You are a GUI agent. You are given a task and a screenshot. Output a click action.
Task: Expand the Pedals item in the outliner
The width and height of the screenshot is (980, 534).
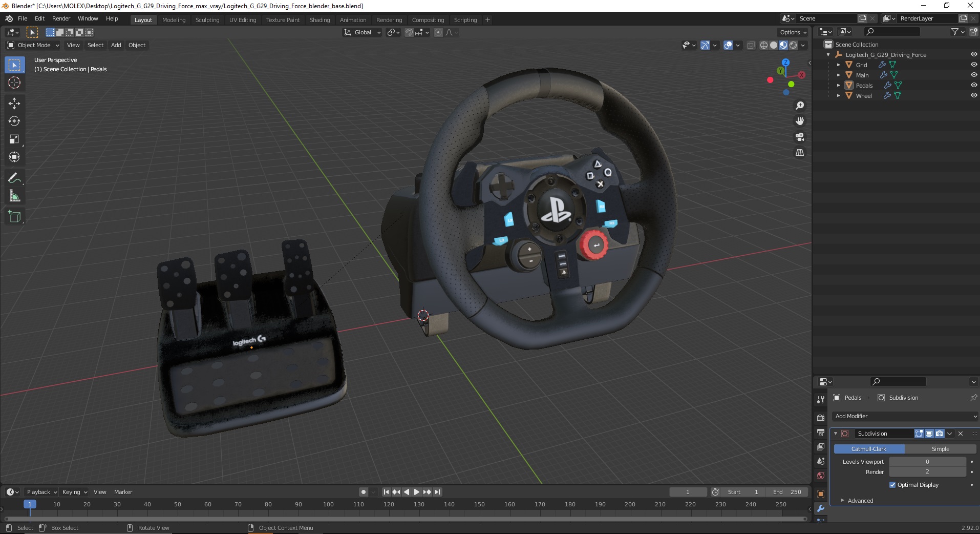(838, 86)
